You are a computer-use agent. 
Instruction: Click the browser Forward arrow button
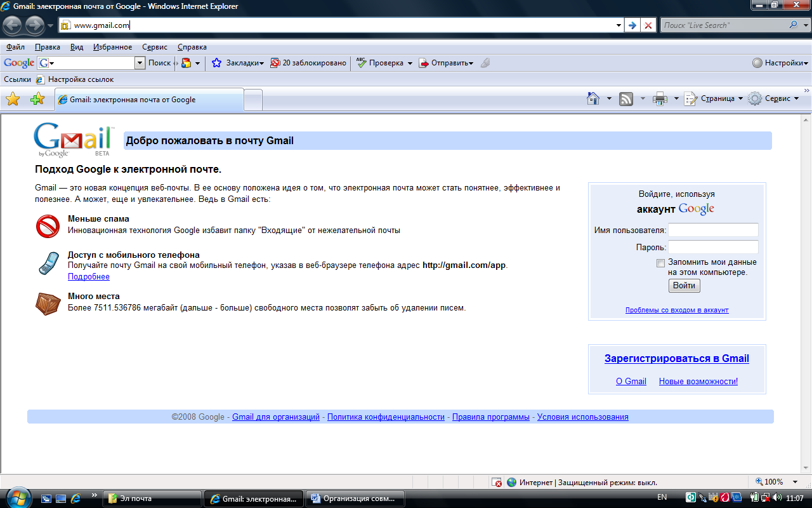coord(34,25)
